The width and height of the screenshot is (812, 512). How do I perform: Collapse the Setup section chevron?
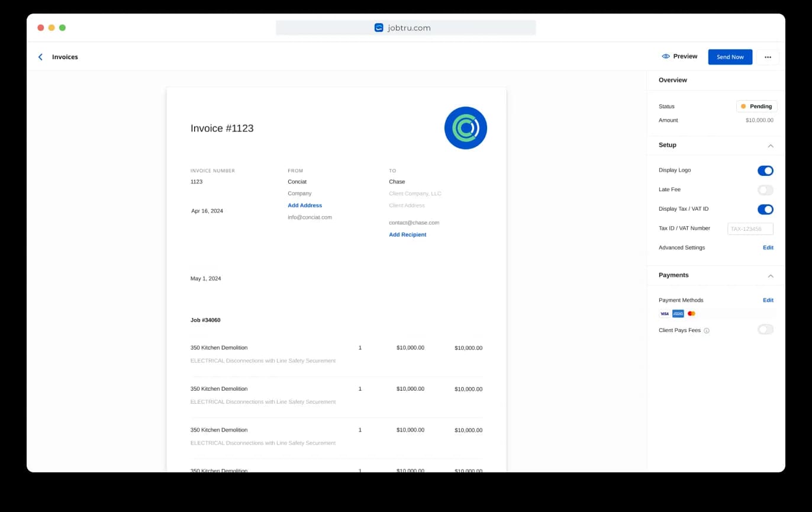(x=770, y=146)
